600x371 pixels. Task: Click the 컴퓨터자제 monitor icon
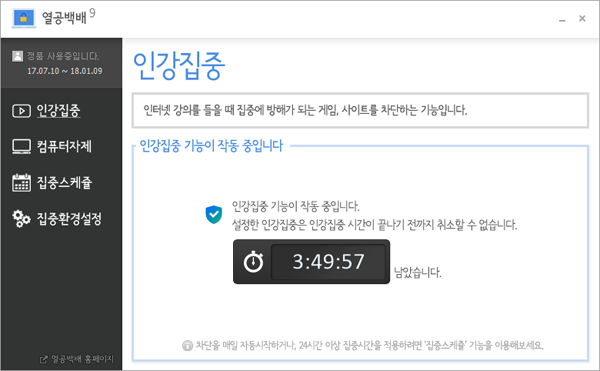(x=21, y=146)
